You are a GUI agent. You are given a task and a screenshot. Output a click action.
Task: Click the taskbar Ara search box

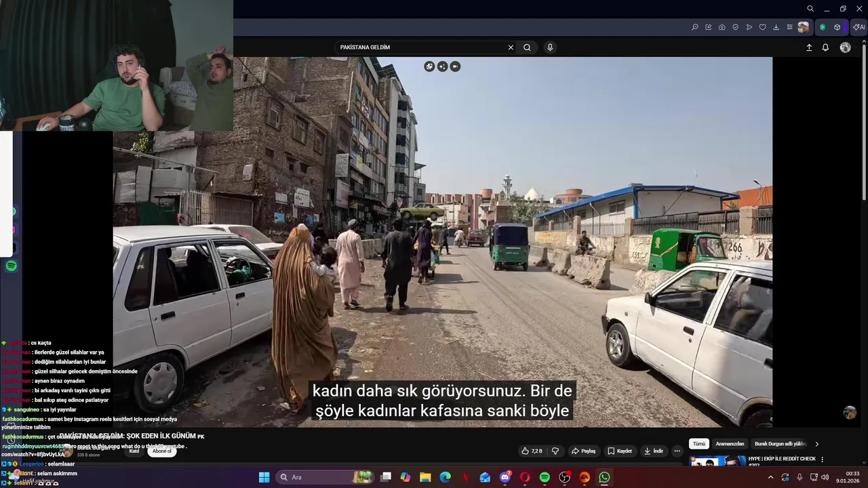(323, 477)
